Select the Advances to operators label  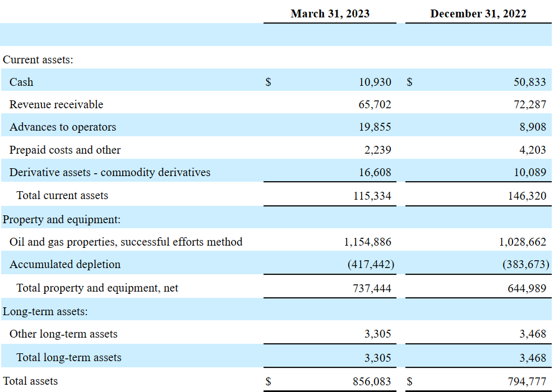click(x=56, y=127)
